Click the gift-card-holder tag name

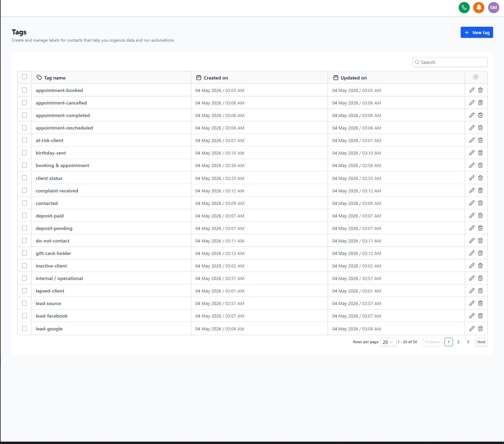[53, 253]
